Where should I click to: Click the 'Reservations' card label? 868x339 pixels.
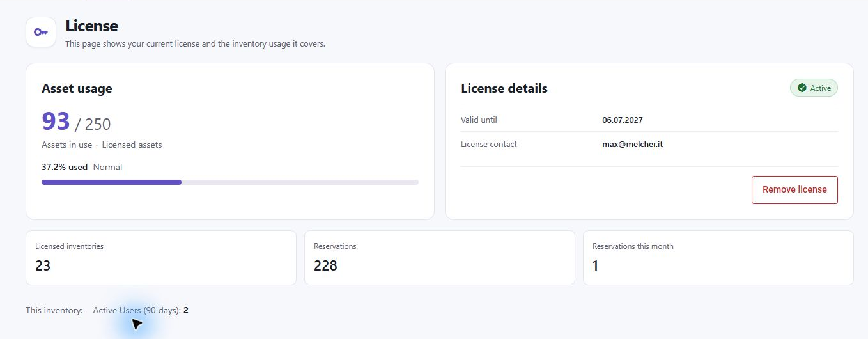click(335, 246)
